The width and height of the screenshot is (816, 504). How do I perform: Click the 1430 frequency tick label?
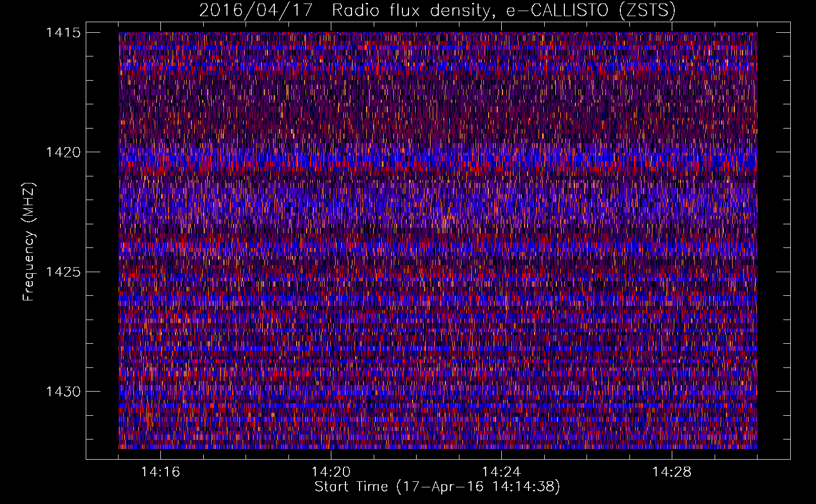click(64, 392)
